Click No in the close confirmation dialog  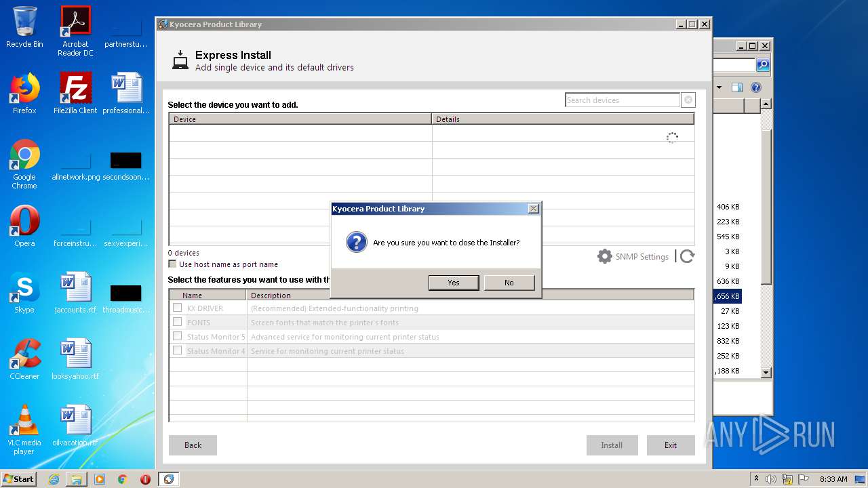click(x=509, y=283)
